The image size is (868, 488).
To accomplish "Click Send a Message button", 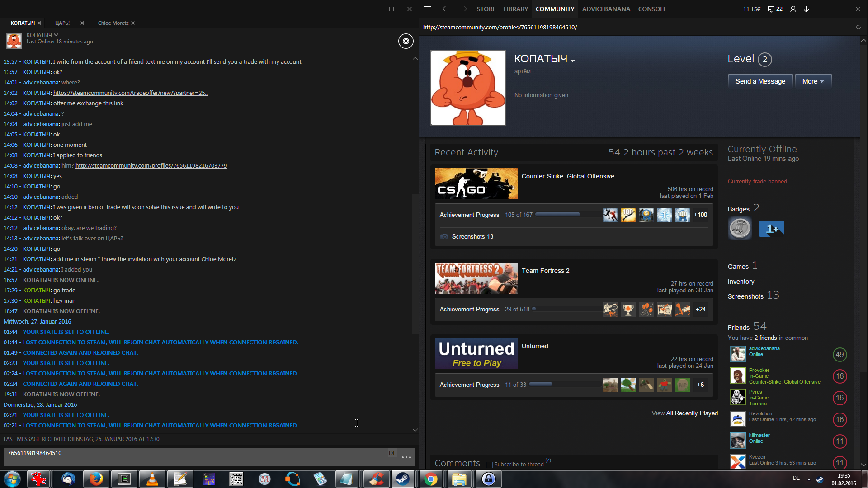I will (x=759, y=81).
